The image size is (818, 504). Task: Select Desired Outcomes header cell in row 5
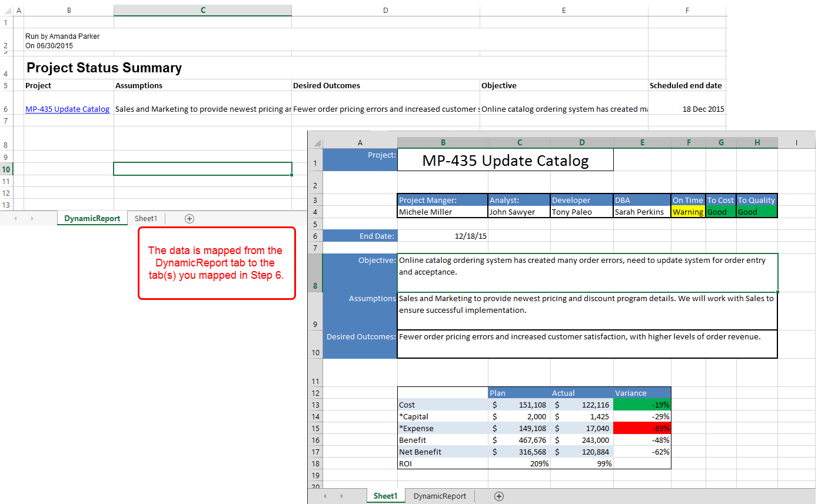pos(385,85)
